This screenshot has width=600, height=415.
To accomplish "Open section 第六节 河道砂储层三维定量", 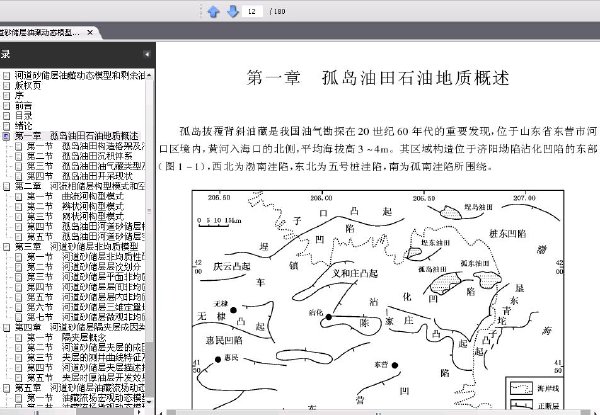I will pos(86,307).
